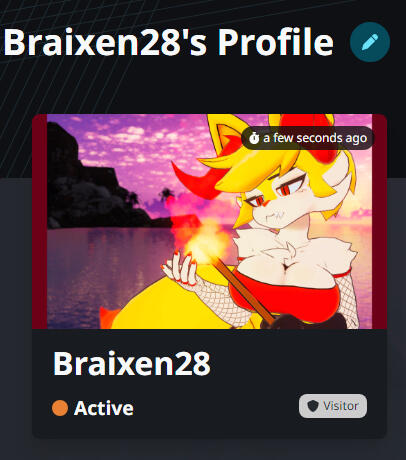This screenshot has height=460, width=406.
Task: Click the Visitor rank label text
Action: pos(341,406)
